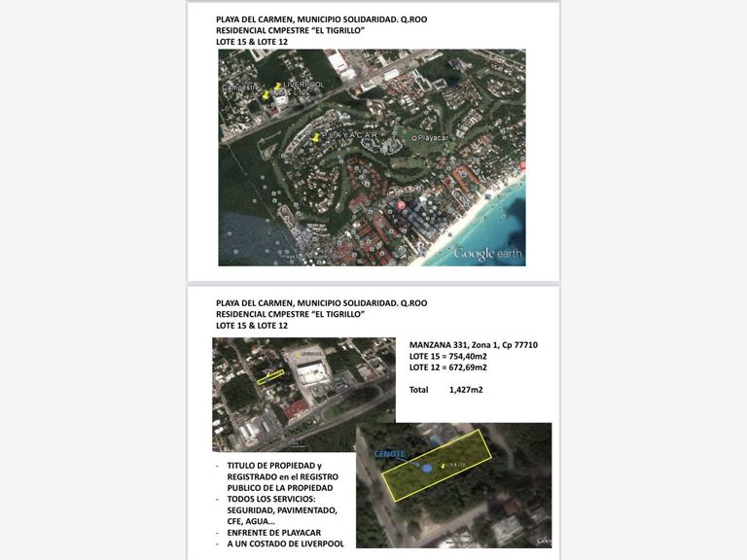Select the LOTE 12 = 672,69m2 text
The height and width of the screenshot is (560, 747).
pyautogui.click(x=447, y=367)
